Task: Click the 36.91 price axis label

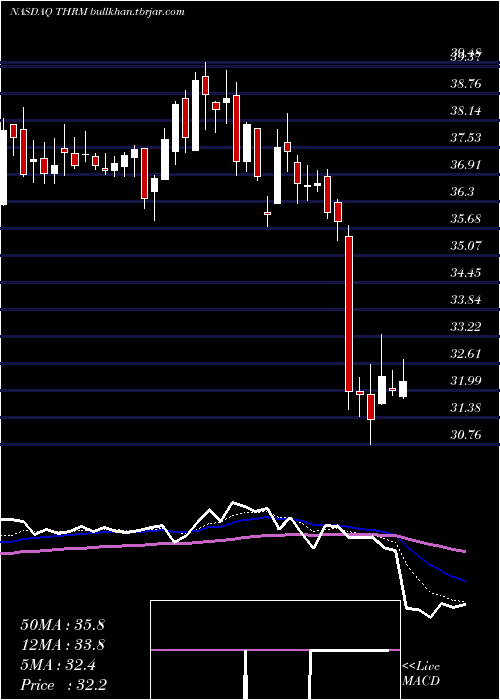Action: pos(466,165)
